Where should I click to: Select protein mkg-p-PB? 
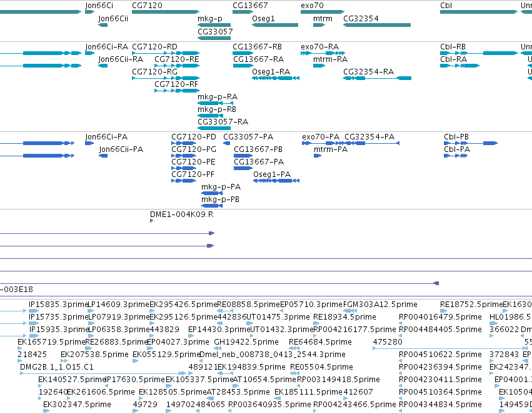[220, 199]
